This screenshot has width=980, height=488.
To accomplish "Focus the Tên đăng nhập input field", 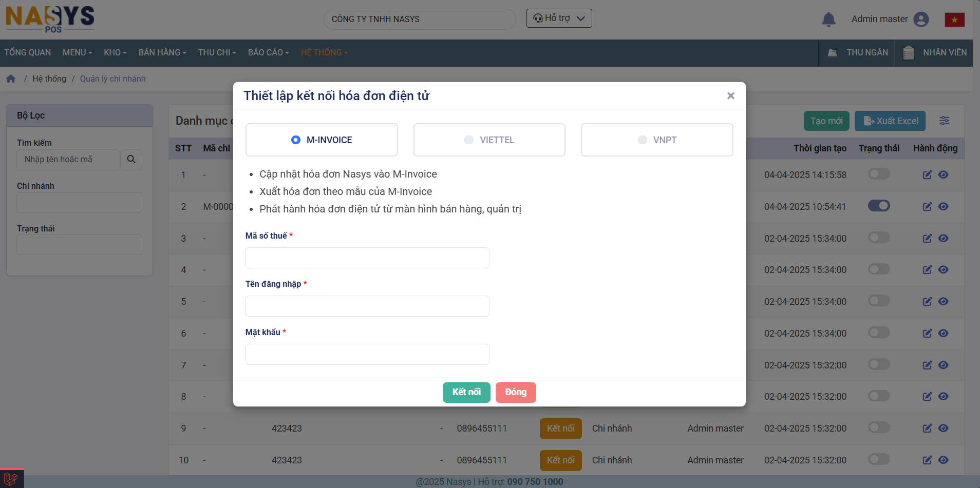I will (367, 306).
